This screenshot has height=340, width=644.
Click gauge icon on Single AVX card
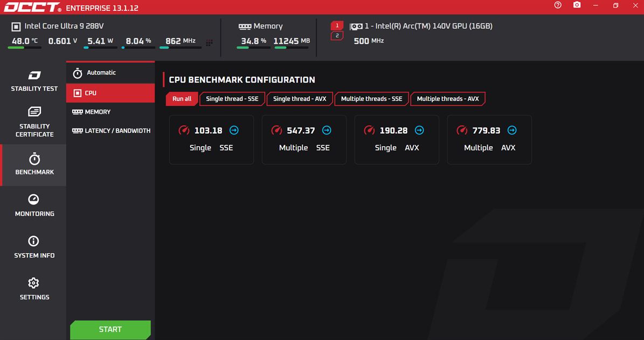[x=369, y=130]
